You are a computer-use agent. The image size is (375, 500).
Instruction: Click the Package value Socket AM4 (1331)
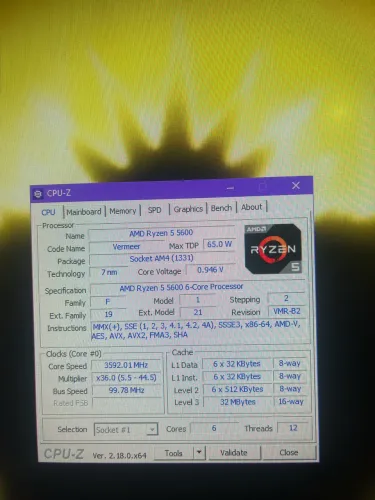(x=162, y=259)
